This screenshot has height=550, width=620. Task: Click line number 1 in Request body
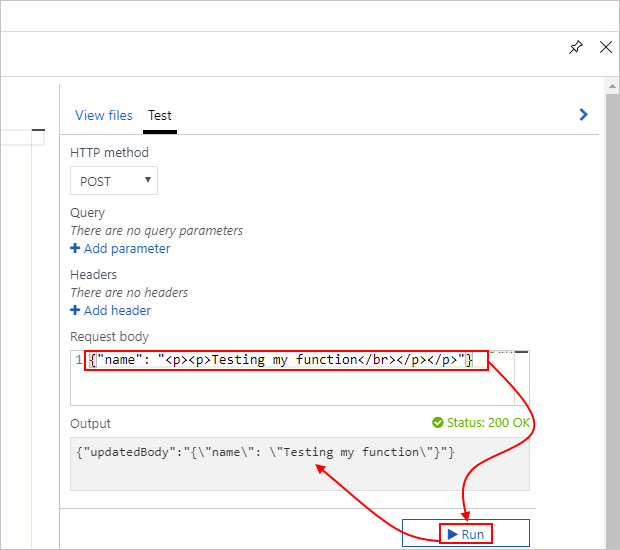(x=78, y=360)
